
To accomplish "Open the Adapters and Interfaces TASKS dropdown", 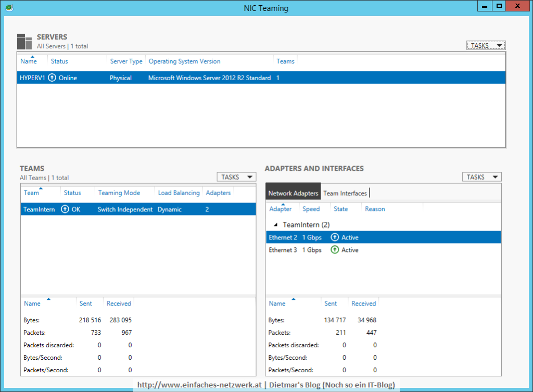I will [481, 177].
